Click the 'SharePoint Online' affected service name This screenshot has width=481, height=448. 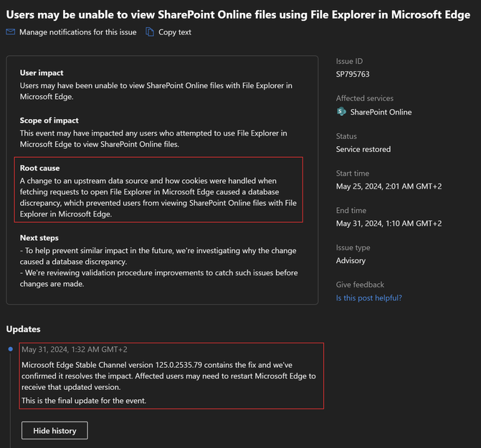(x=381, y=113)
